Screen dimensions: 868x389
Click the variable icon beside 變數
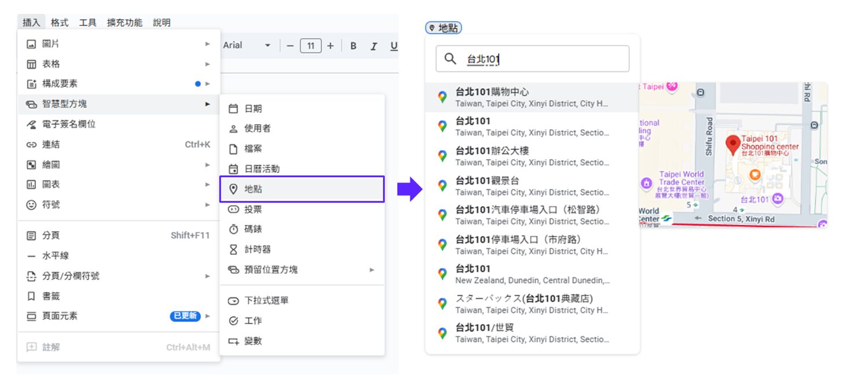click(234, 342)
